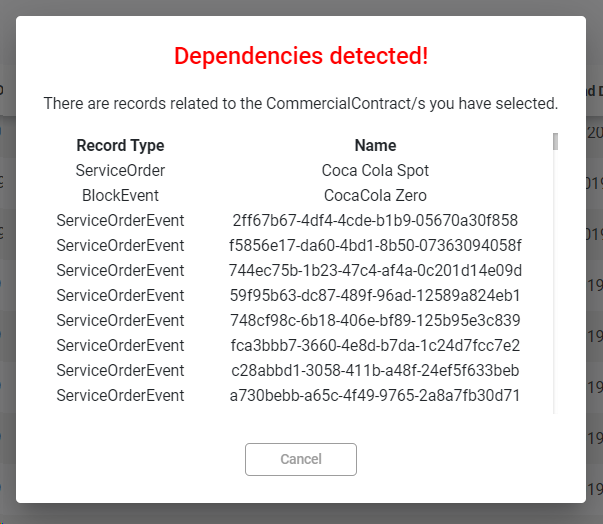
Task: Select record 2ff67b67-4df4-4cde-b1b9-05670a30f858
Action: click(375, 220)
